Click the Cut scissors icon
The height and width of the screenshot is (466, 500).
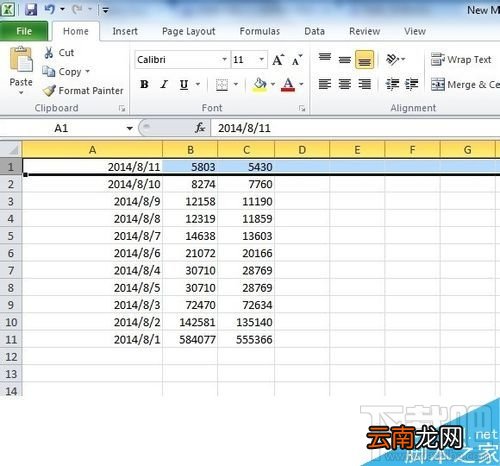pos(49,53)
